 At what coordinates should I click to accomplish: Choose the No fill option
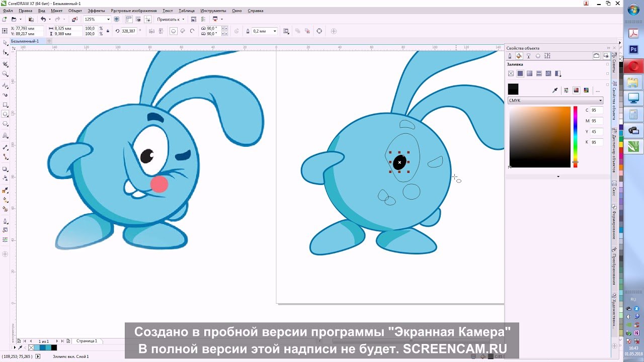[x=511, y=73]
